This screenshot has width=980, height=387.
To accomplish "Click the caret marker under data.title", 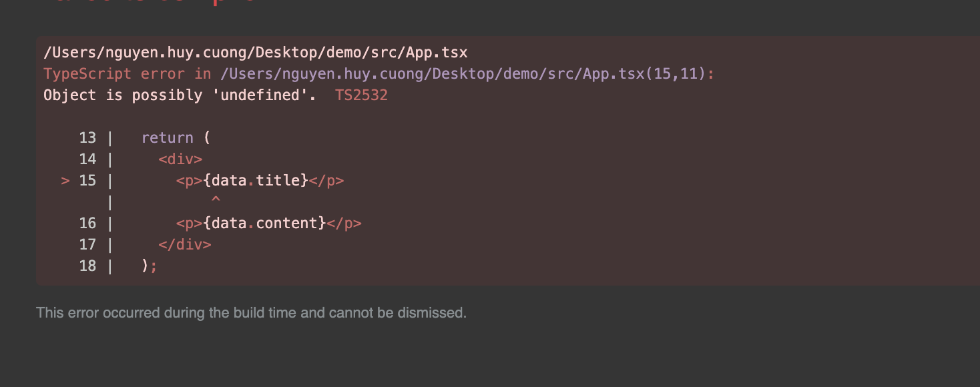I will point(216,200).
